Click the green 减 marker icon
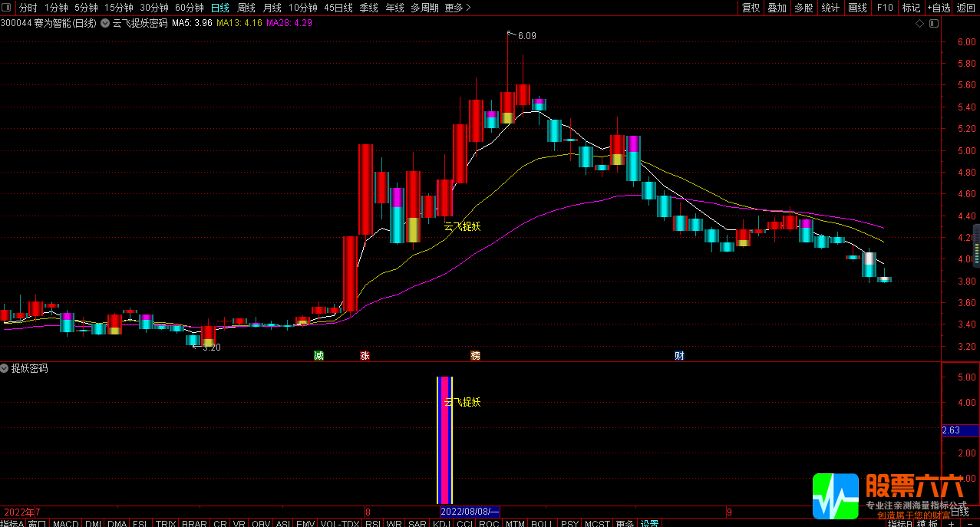This screenshot has width=980, height=527. pos(318,356)
